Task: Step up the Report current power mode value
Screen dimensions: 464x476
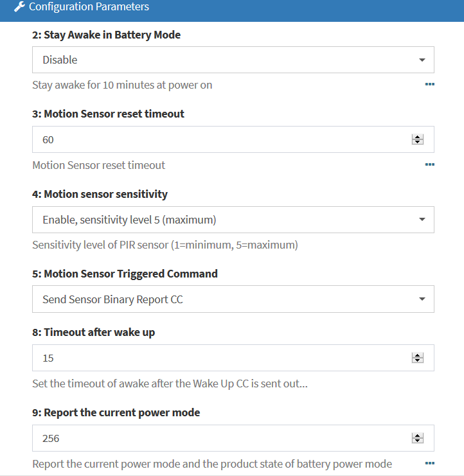Action: (418, 436)
